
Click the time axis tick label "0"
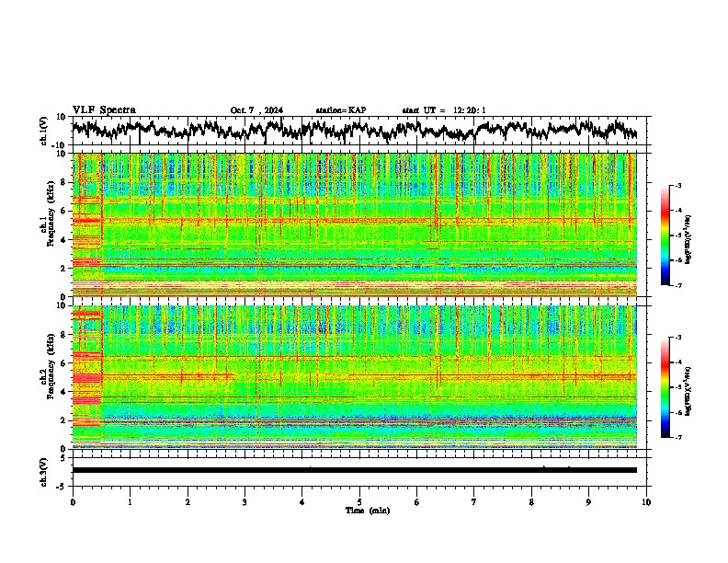point(73,502)
